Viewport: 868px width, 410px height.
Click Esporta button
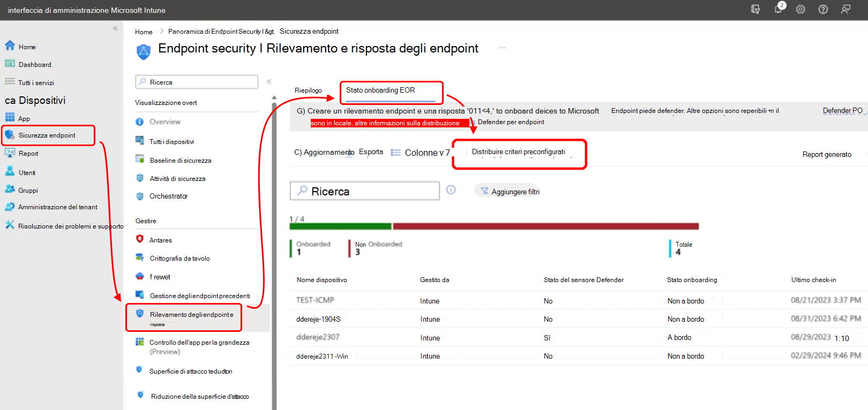(371, 152)
